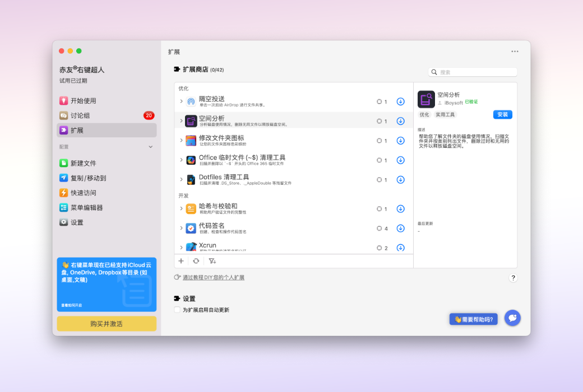This screenshot has height=392, width=583.
Task: Click the 隔空投送 AirDrop icon
Action: (x=191, y=101)
